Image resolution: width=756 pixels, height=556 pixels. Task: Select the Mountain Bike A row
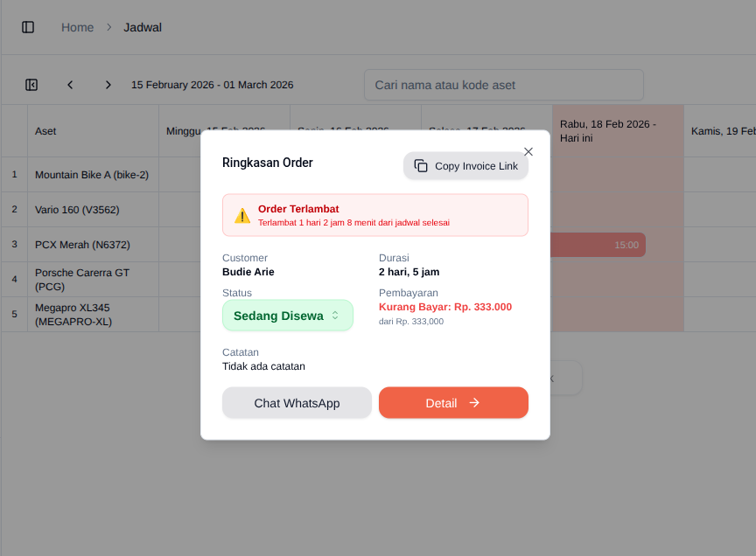coord(92,175)
